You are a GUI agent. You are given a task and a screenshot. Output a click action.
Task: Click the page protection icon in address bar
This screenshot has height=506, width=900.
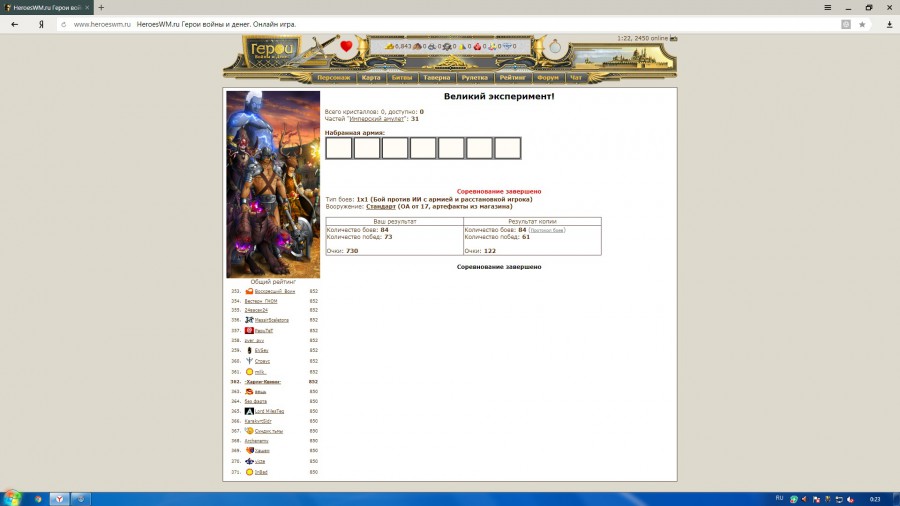846,24
